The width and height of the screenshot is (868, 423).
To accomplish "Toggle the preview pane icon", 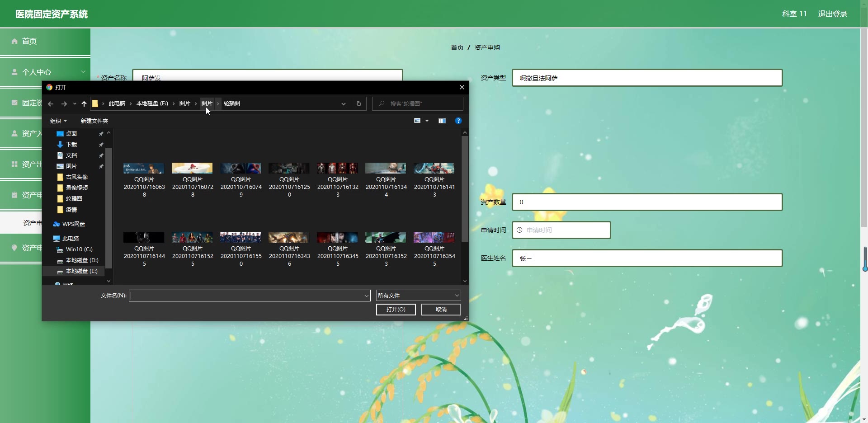I will coord(442,121).
